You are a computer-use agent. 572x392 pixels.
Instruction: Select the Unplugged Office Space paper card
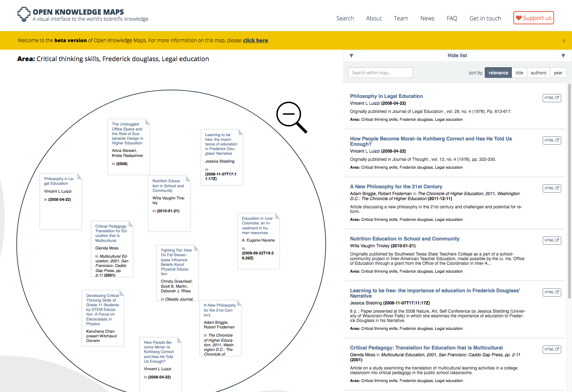coord(129,147)
